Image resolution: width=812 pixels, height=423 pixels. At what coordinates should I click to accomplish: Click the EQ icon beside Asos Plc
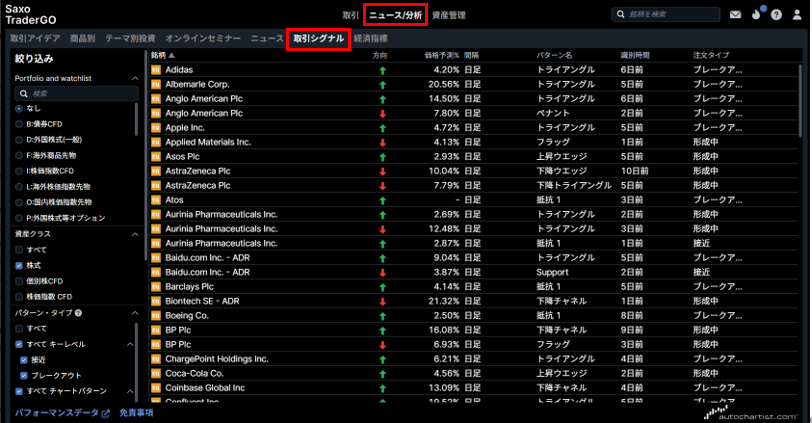tap(155, 156)
